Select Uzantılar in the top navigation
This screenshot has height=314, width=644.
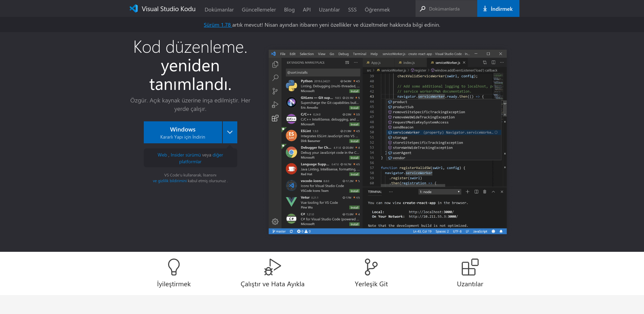[329, 9]
